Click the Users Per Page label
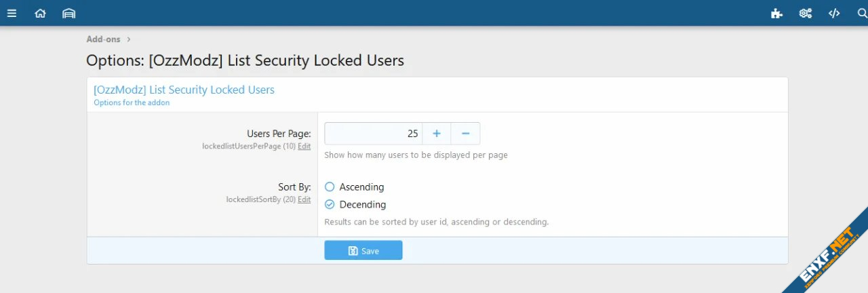The image size is (868, 293). click(279, 134)
